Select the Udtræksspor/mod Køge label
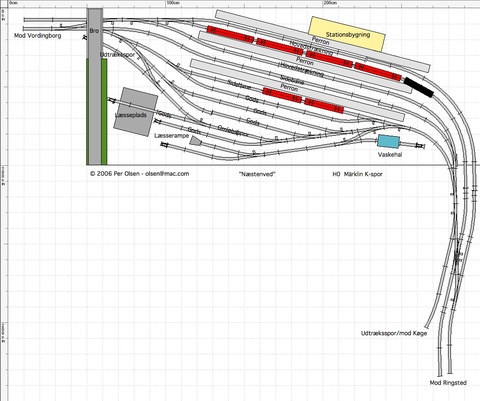This screenshot has height=401, width=480. pyautogui.click(x=394, y=333)
